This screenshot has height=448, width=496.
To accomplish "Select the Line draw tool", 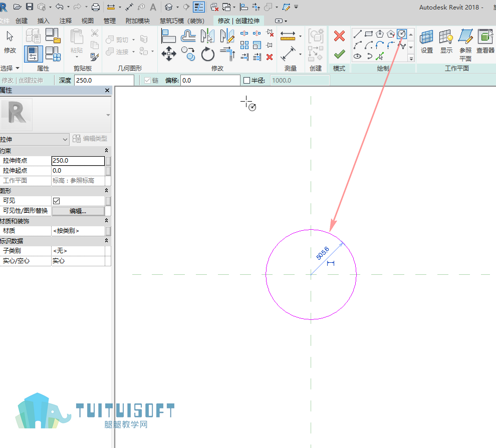I will tap(357, 34).
